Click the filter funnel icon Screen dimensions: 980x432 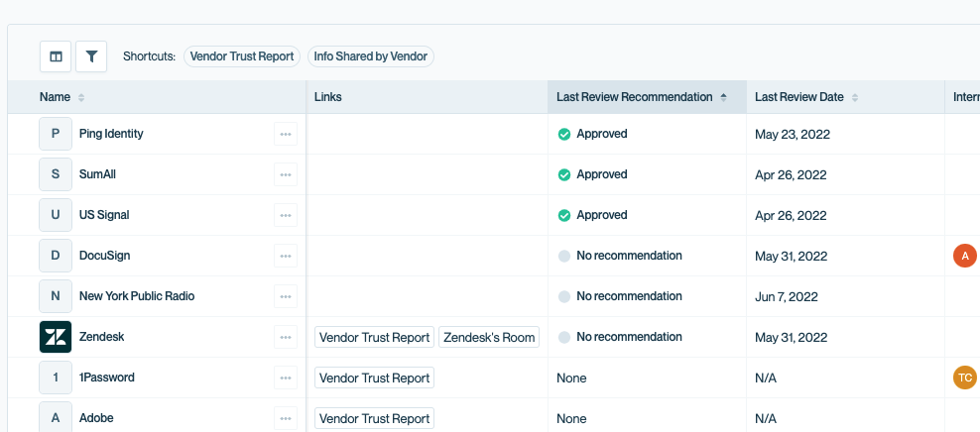pyautogui.click(x=91, y=56)
